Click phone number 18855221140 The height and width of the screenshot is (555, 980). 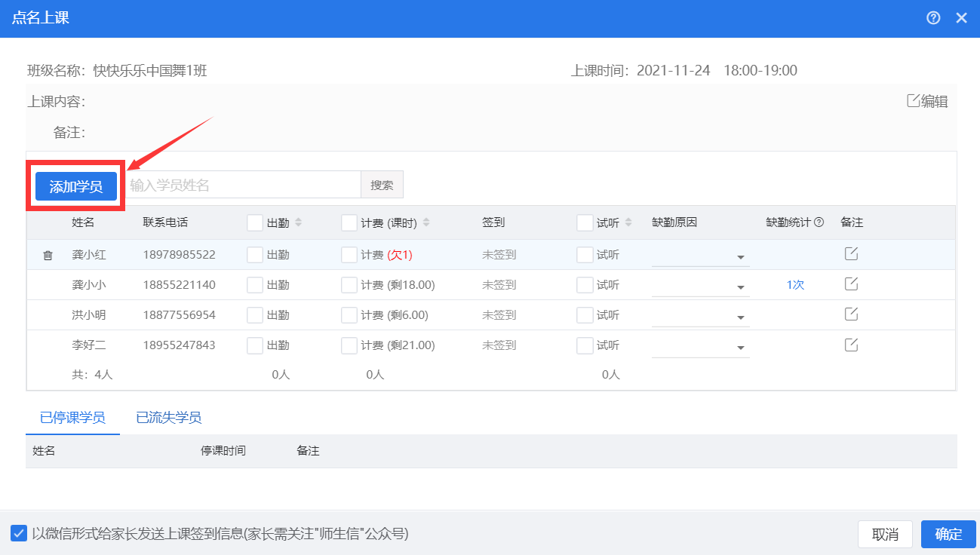pyautogui.click(x=179, y=285)
